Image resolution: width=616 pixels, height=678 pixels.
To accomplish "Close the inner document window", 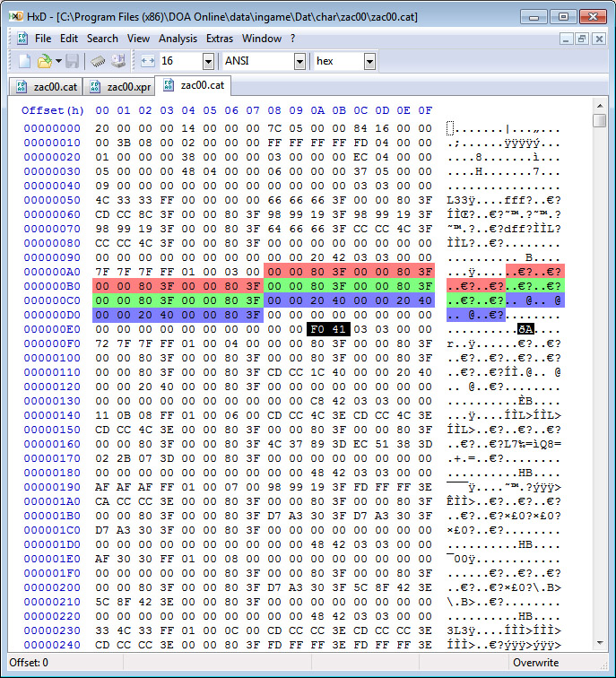I will click(x=599, y=39).
